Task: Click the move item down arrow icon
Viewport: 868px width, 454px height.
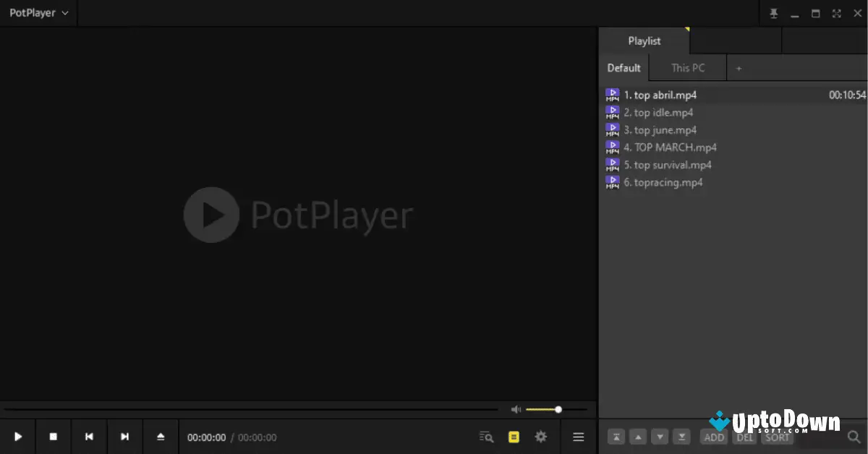Action: tap(659, 437)
